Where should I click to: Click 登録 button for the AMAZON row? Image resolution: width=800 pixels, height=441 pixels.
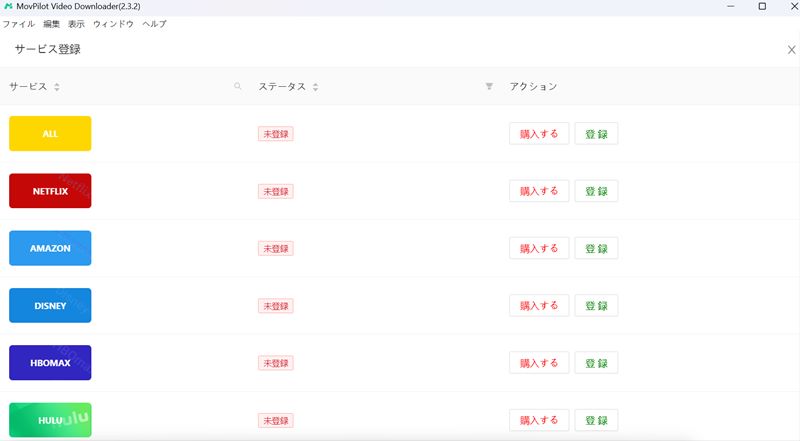(x=596, y=248)
